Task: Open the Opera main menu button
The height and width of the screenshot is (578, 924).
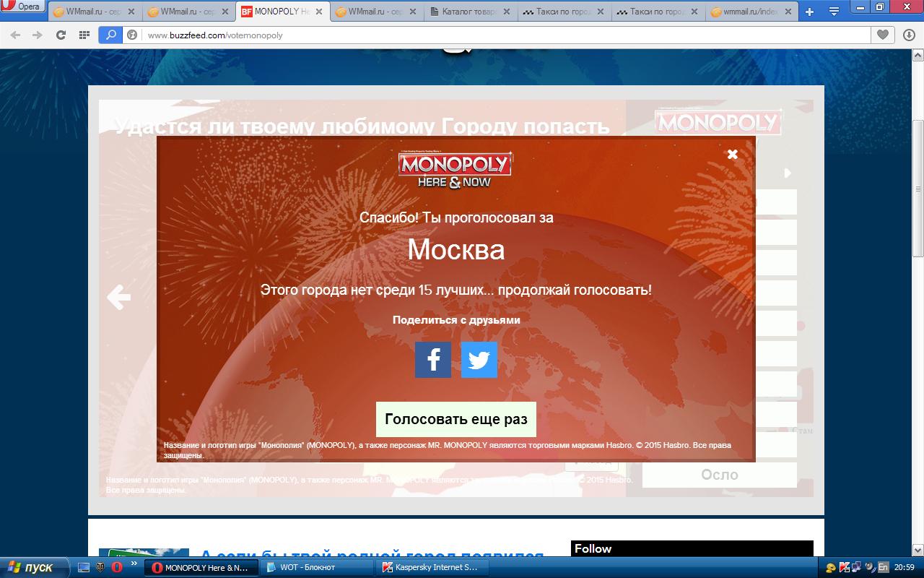Action: tap(22, 7)
